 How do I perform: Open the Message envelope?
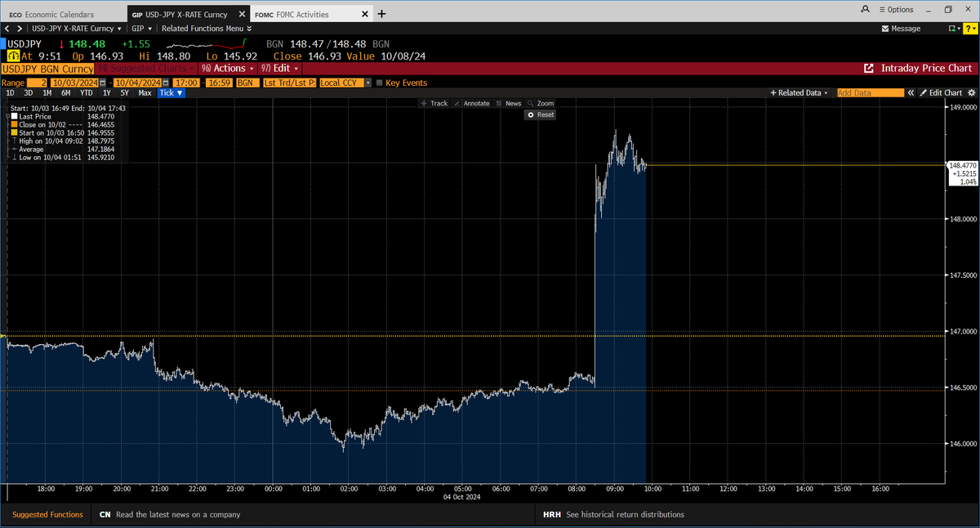click(902, 28)
